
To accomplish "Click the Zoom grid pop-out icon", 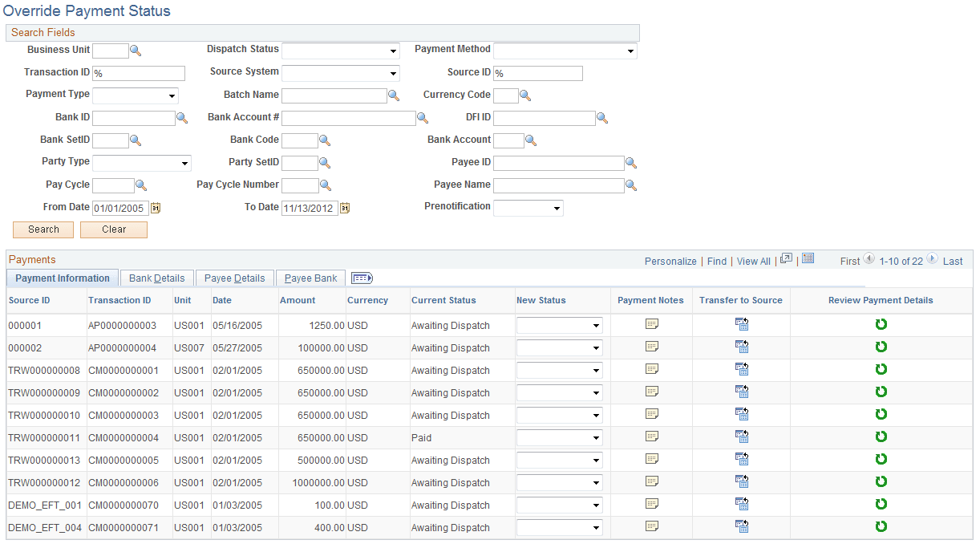I will (786, 258).
